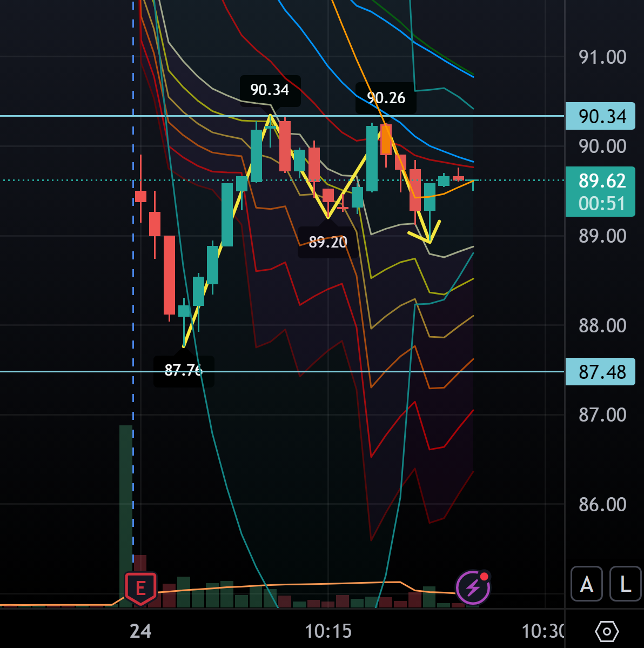The height and width of the screenshot is (648, 644).
Task: Click the 24 date label on time axis
Action: point(140,631)
